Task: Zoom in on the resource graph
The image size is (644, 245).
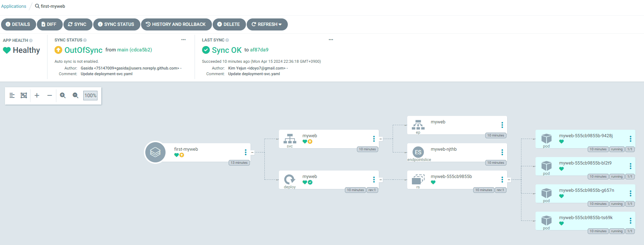Action: (x=63, y=95)
